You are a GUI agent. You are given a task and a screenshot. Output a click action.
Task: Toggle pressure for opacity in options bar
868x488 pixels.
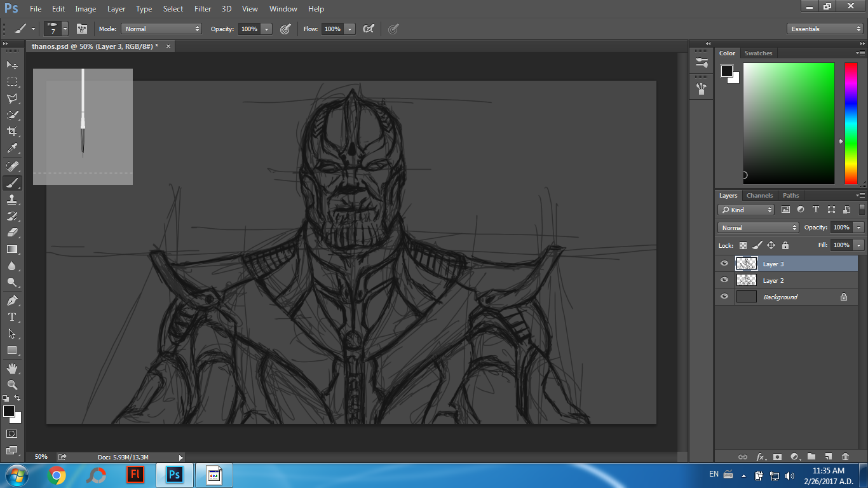click(x=285, y=29)
